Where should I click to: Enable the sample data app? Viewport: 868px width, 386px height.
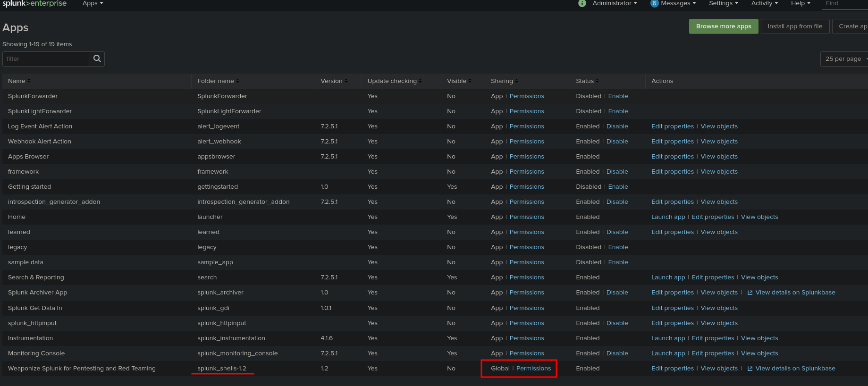tap(618, 262)
